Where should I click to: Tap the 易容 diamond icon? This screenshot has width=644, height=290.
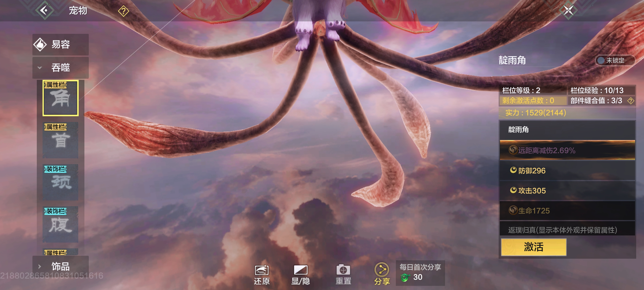pyautogui.click(x=40, y=45)
